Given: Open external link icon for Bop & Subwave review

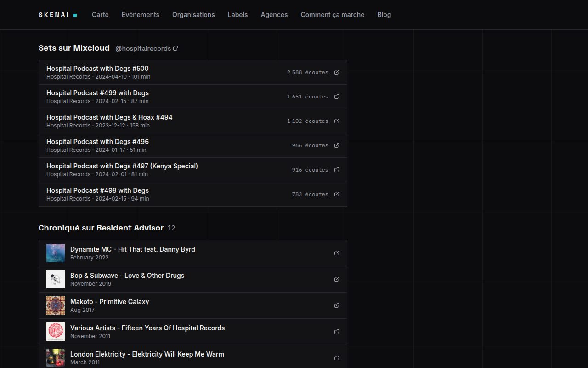Looking at the screenshot, I should point(337,279).
